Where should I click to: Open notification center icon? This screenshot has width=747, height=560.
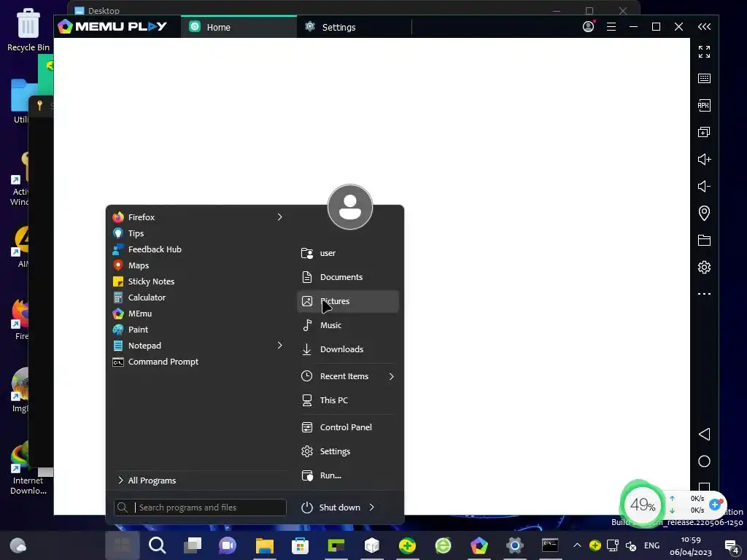[x=732, y=546]
